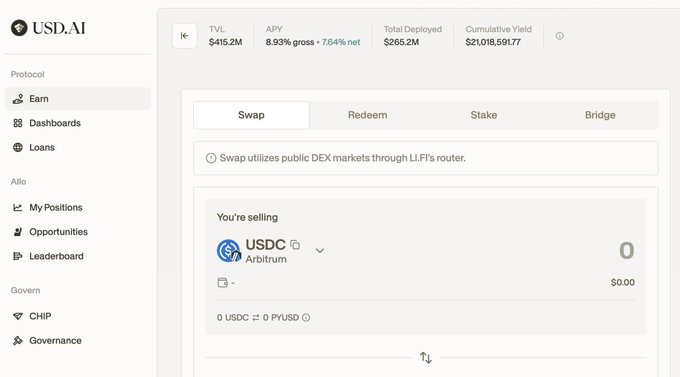Click the $415.2M TVL value

coord(225,42)
